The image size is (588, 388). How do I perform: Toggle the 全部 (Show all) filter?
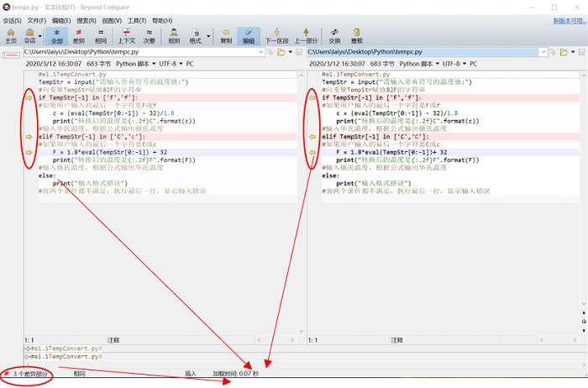click(56, 35)
